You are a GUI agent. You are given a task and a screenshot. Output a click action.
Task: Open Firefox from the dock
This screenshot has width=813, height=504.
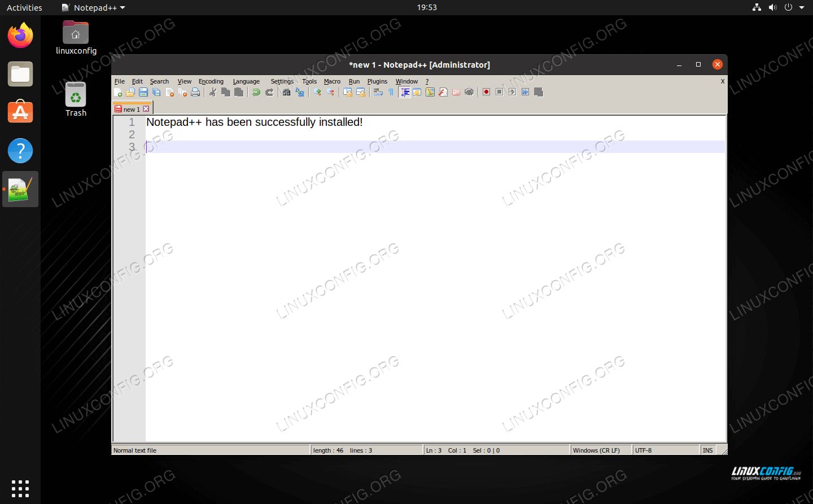pyautogui.click(x=20, y=36)
